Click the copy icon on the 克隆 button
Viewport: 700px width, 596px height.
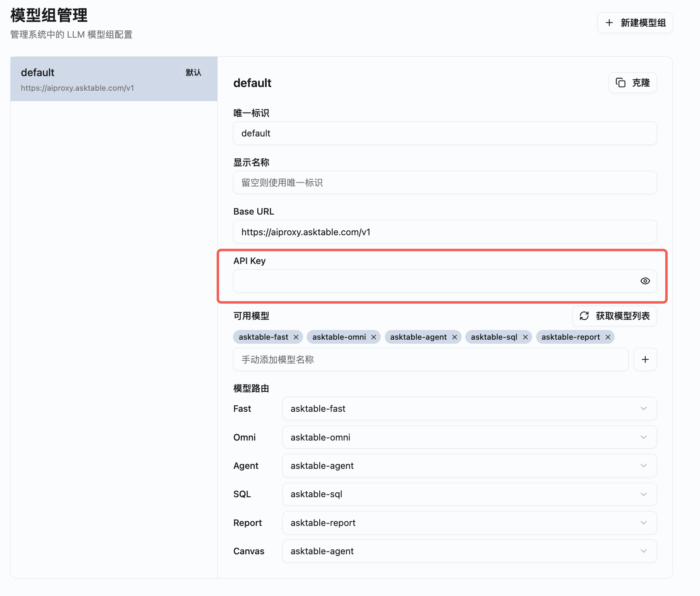click(622, 83)
